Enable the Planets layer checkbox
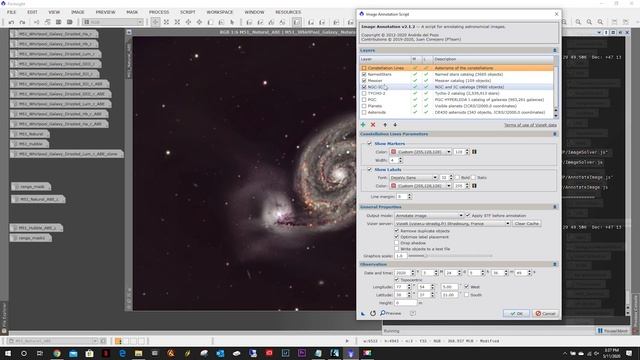640x360 pixels. point(364,106)
